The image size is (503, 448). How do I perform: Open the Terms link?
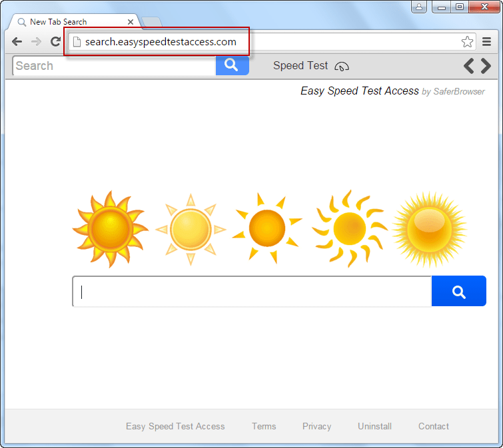click(x=264, y=426)
